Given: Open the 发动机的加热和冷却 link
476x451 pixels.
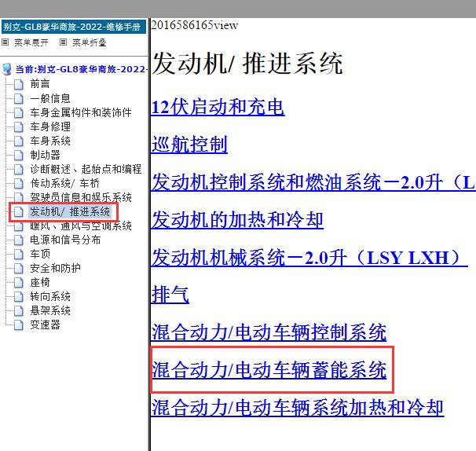Looking at the screenshot, I should click(x=237, y=220).
